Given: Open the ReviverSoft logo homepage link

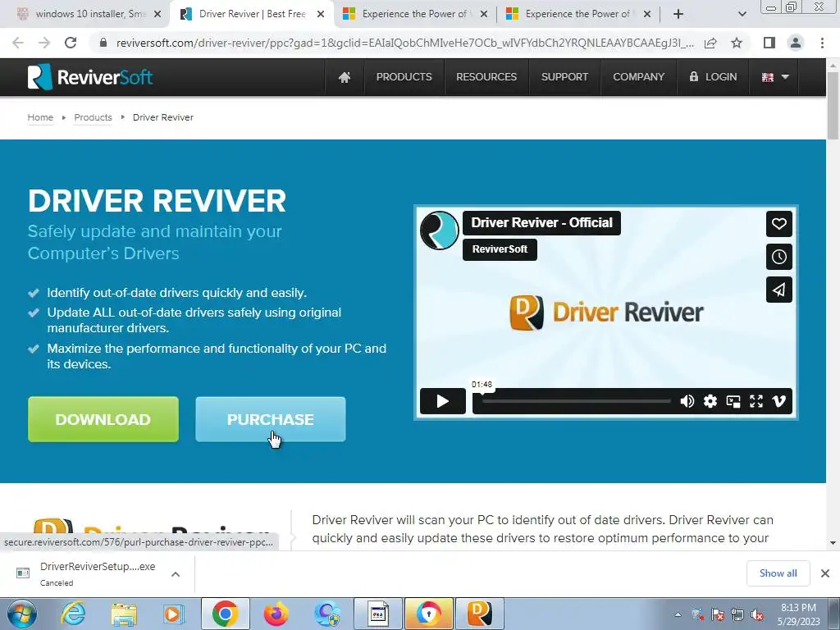Looking at the screenshot, I should [90, 77].
